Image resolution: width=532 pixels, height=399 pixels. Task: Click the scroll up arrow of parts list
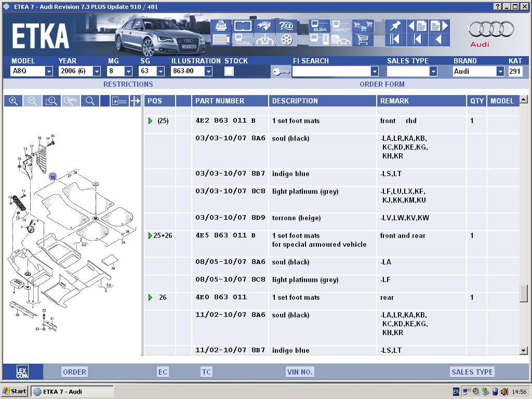tap(524, 99)
